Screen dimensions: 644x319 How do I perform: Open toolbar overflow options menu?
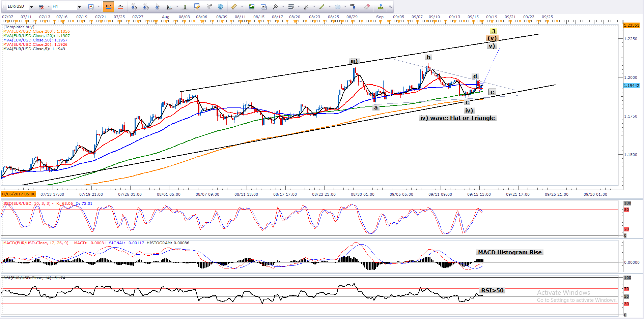(390, 6)
